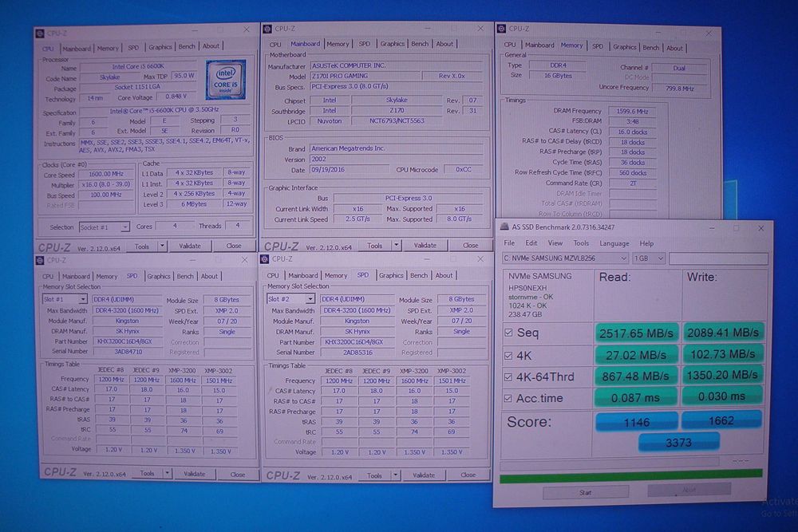The image size is (798, 532).
Task: Start the AS SSD benchmark
Action: click(585, 492)
